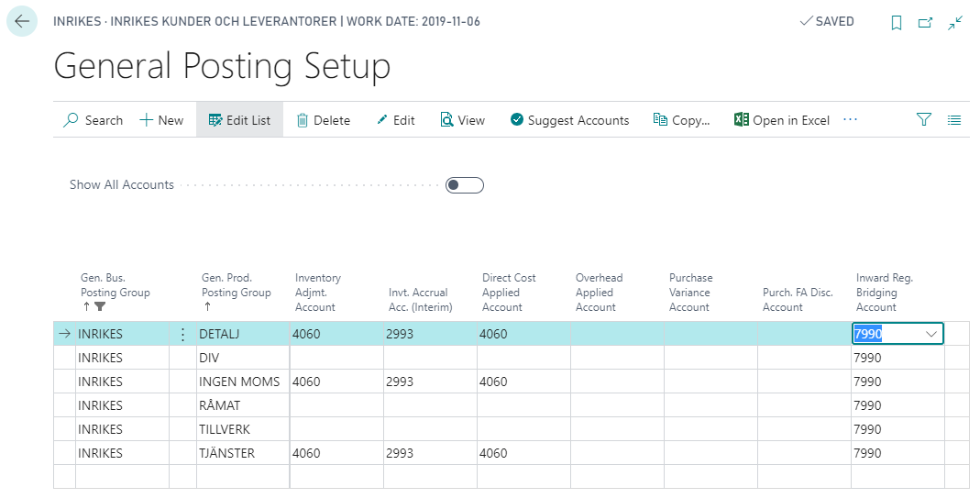
Task: Toggle Edit List mode
Action: [x=239, y=120]
